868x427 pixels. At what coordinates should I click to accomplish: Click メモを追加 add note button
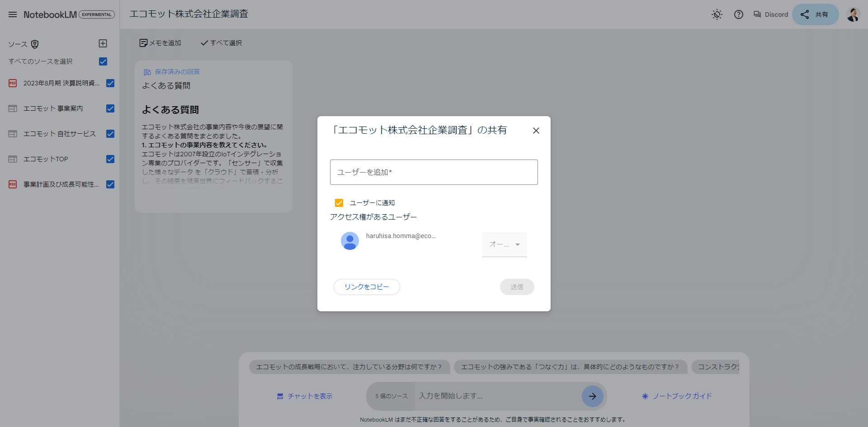[160, 43]
